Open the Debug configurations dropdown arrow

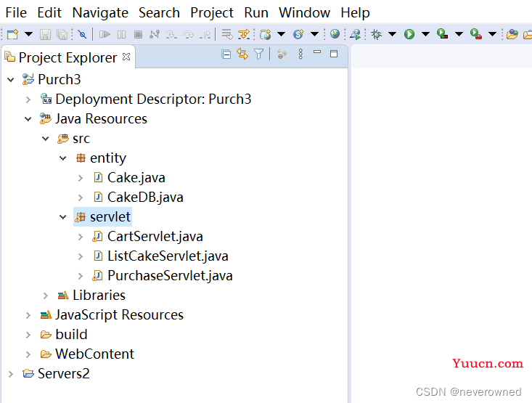pos(392,34)
